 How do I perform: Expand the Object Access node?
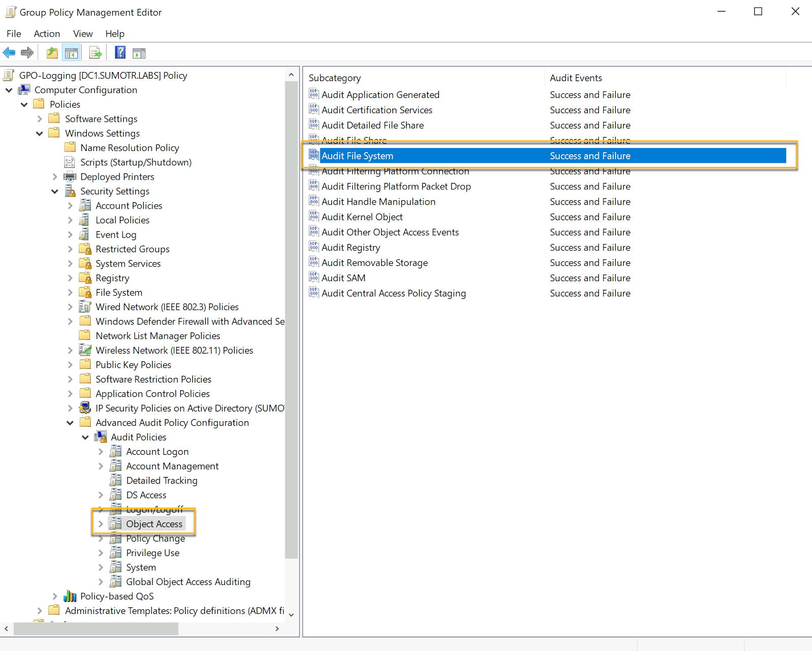100,524
